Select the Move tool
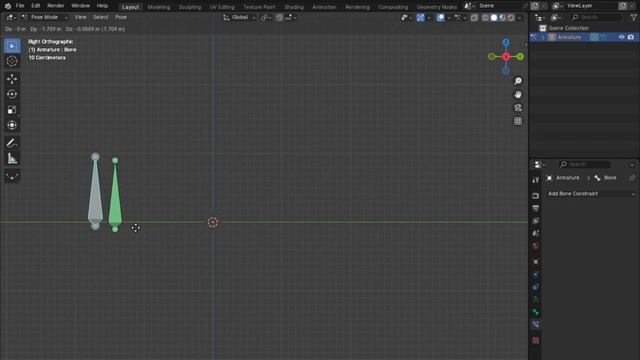The width and height of the screenshot is (640, 360). tap(12, 79)
